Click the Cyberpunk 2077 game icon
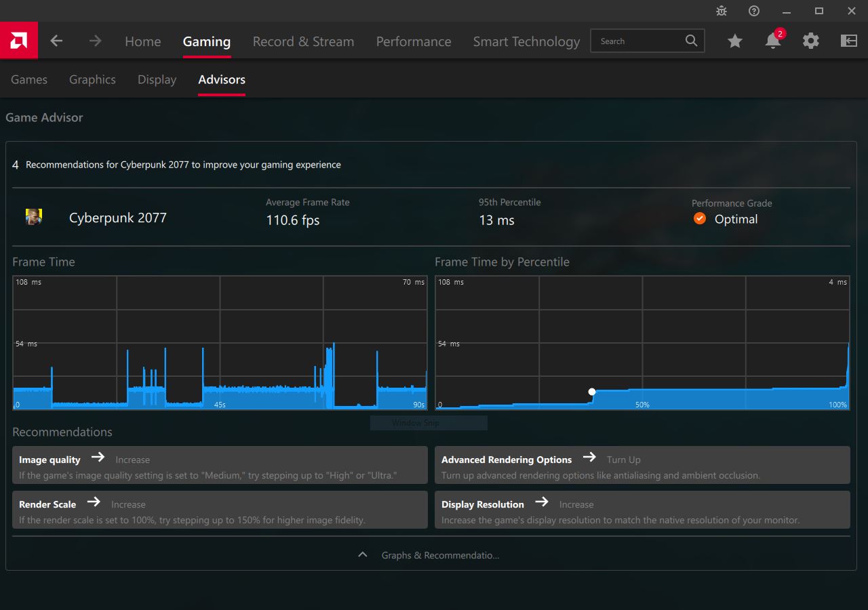 [x=34, y=217]
